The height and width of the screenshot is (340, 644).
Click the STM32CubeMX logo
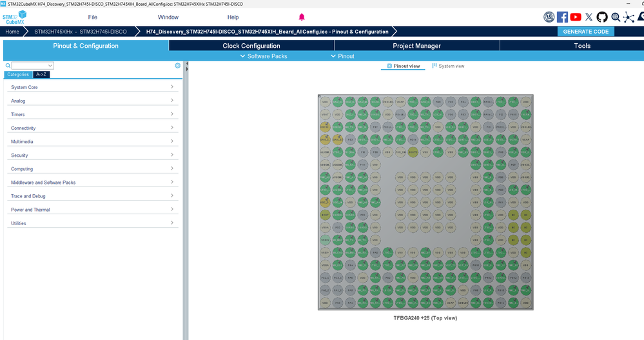point(14,17)
